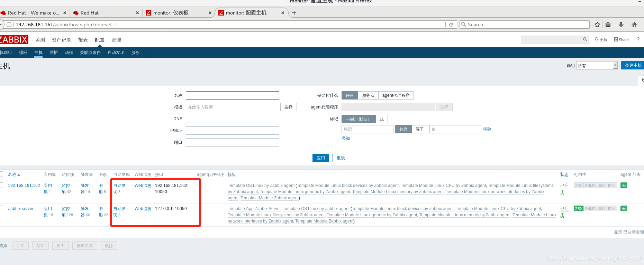Switch to 自动发现 submenu
Image resolution: width=644 pixels, height=265 pixels.
tap(116, 53)
